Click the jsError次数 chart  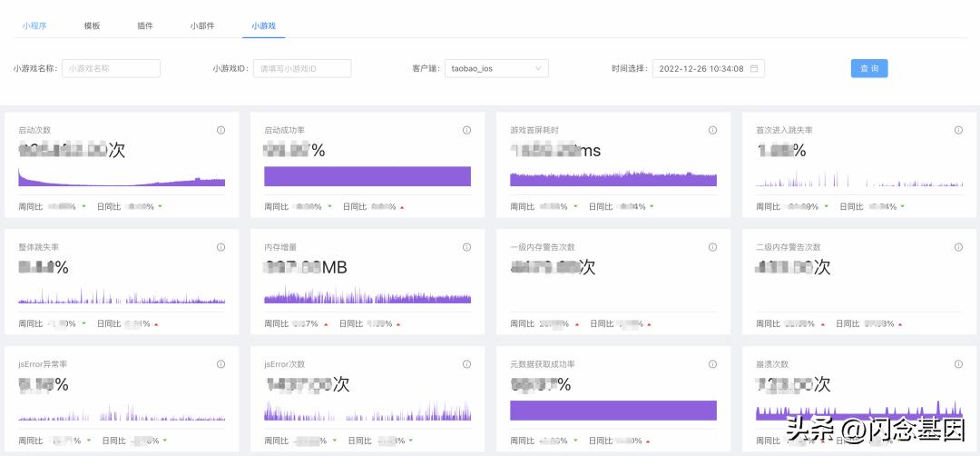pos(367,411)
